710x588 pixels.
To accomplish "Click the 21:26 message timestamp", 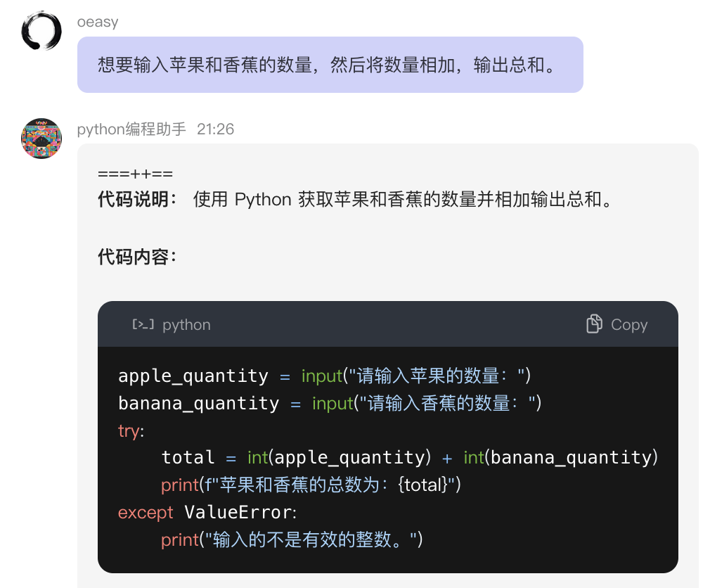I will [x=215, y=129].
